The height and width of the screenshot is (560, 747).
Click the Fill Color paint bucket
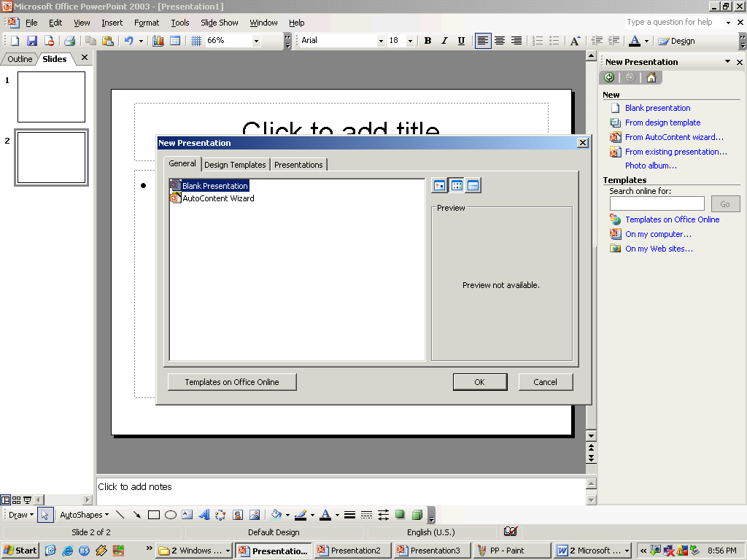coord(276,515)
